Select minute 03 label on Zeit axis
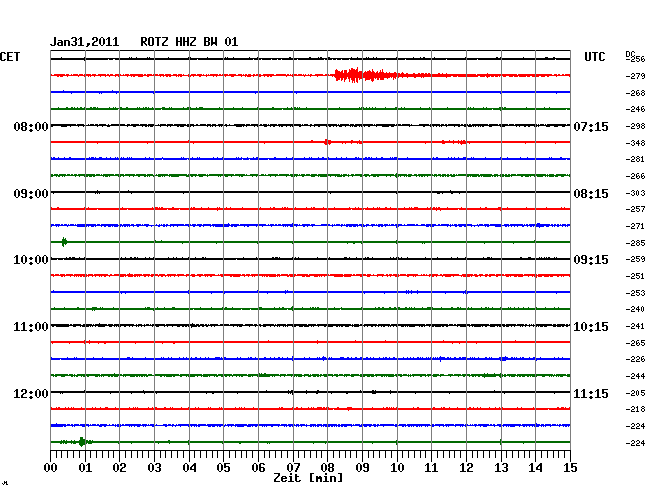 click(154, 468)
